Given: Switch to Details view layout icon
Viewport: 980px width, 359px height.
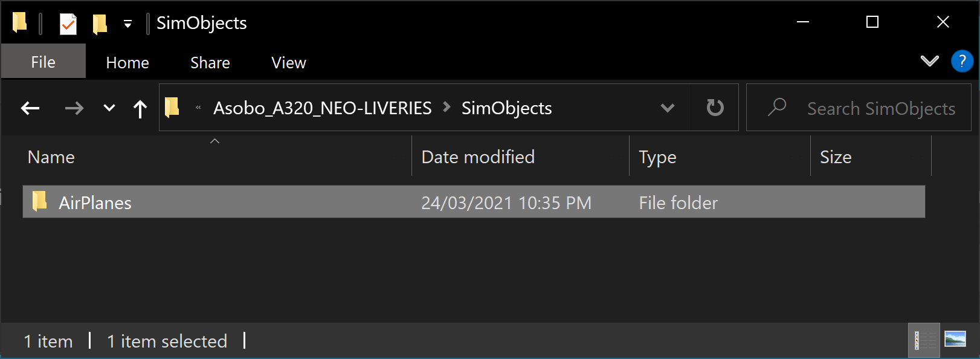Looking at the screenshot, I should (924, 340).
